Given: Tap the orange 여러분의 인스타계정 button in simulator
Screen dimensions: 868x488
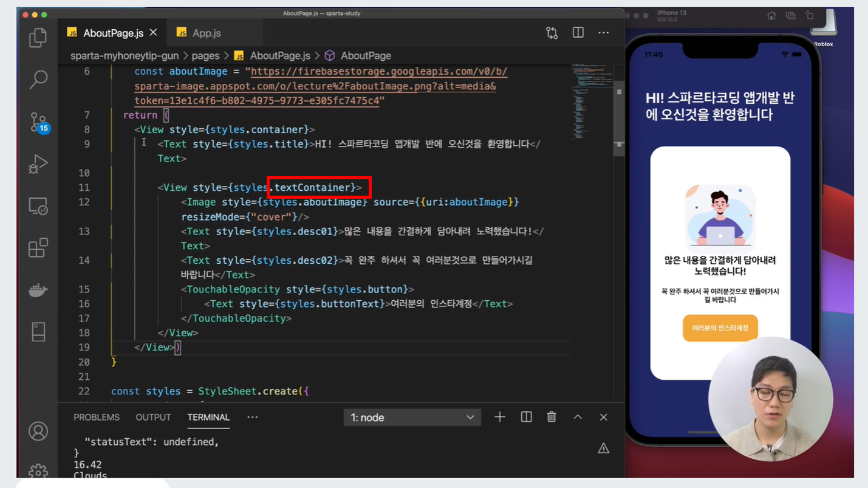Looking at the screenshot, I should click(x=720, y=328).
